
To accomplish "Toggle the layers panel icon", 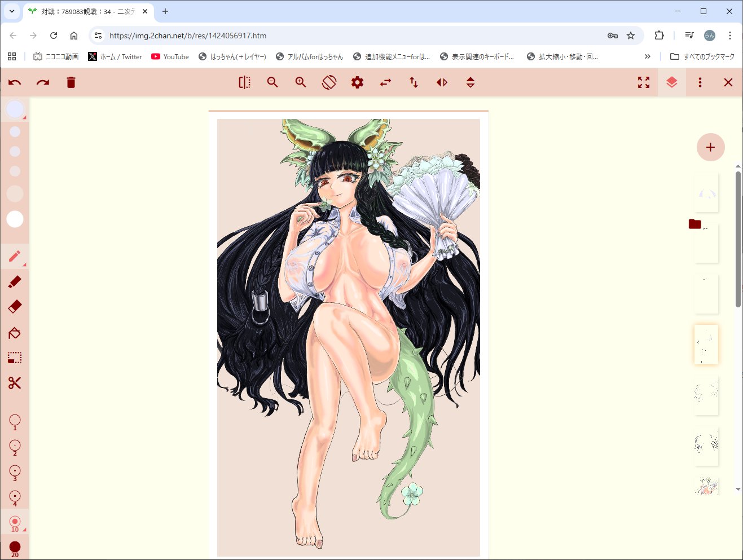I will 671,83.
